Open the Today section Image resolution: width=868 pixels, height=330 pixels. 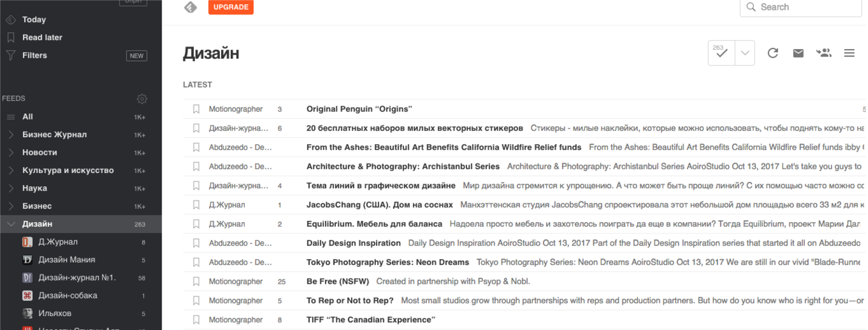[34, 19]
